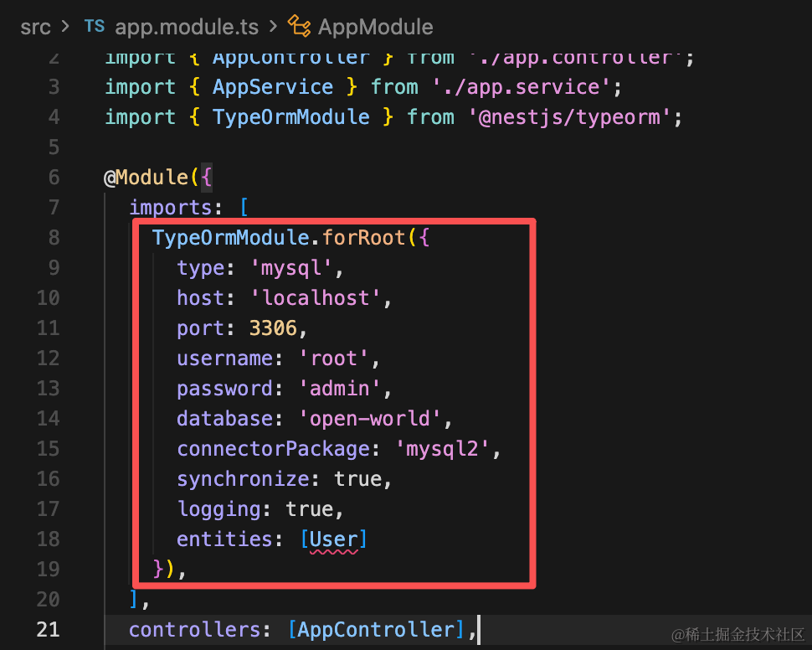The image size is (812, 650).
Task: Click the port number 3306
Action: 274,328
